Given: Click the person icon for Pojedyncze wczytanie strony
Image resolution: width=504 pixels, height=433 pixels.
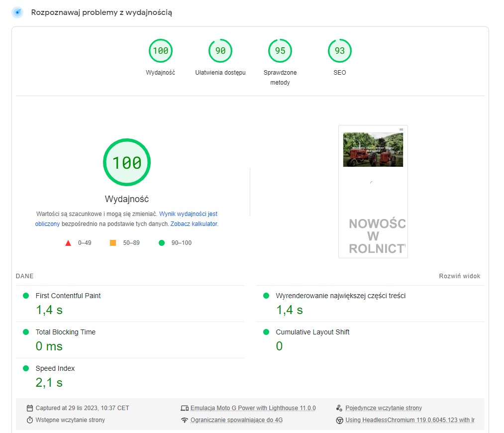Looking at the screenshot, I should (339, 408).
